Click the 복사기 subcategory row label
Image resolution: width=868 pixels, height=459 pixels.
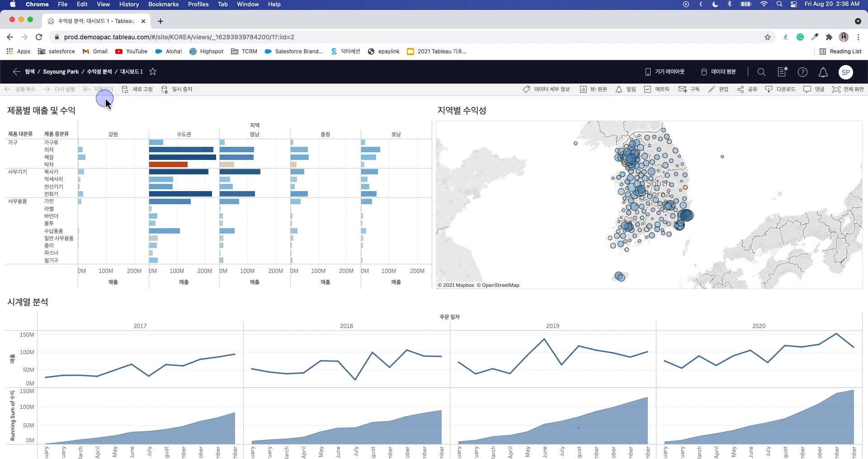point(51,172)
